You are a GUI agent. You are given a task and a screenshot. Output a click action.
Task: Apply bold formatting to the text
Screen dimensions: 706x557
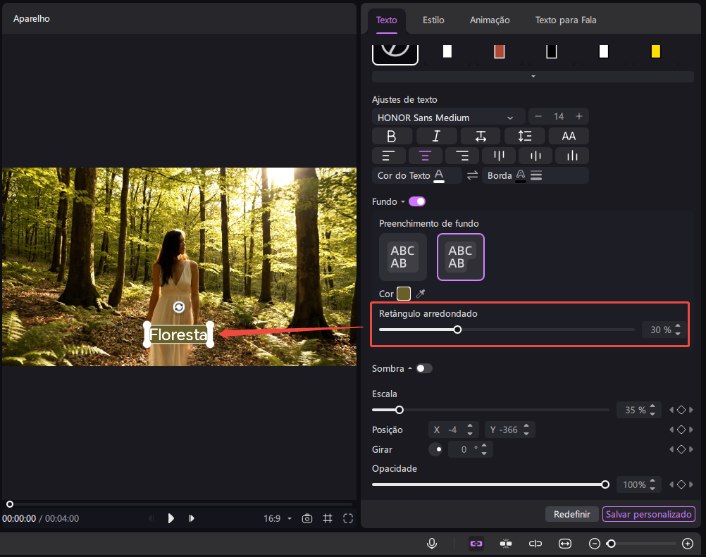pyautogui.click(x=391, y=136)
